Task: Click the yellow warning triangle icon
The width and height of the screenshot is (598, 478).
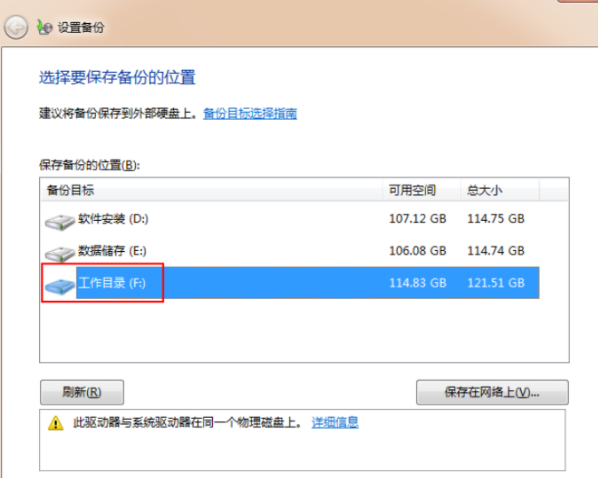Action: pyautogui.click(x=56, y=423)
